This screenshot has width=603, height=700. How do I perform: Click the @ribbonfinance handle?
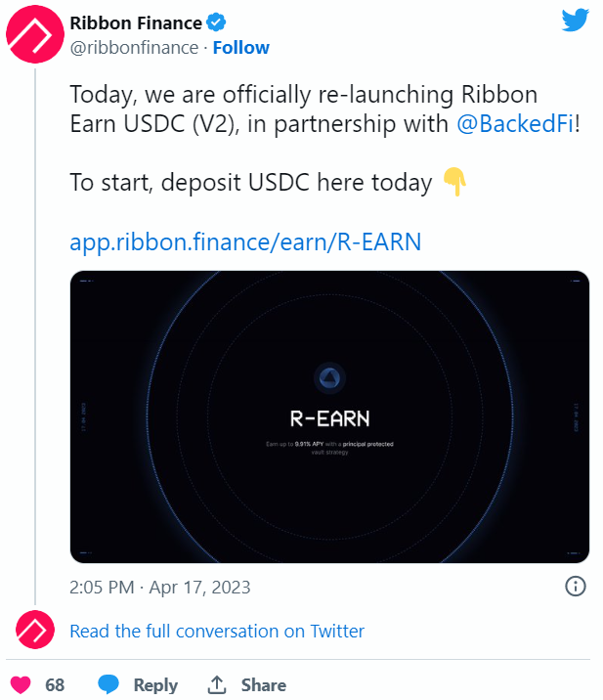coord(134,47)
